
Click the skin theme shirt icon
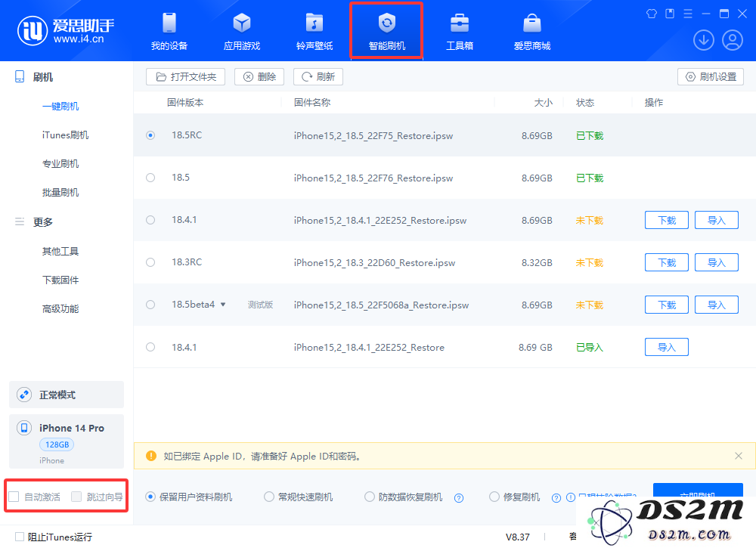[652, 14]
